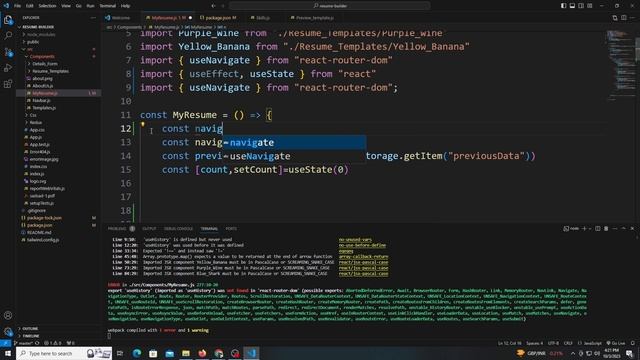Viewport: 640px width, 360px height.
Task: Expand the Resume_Templates folder
Action: pos(50,71)
